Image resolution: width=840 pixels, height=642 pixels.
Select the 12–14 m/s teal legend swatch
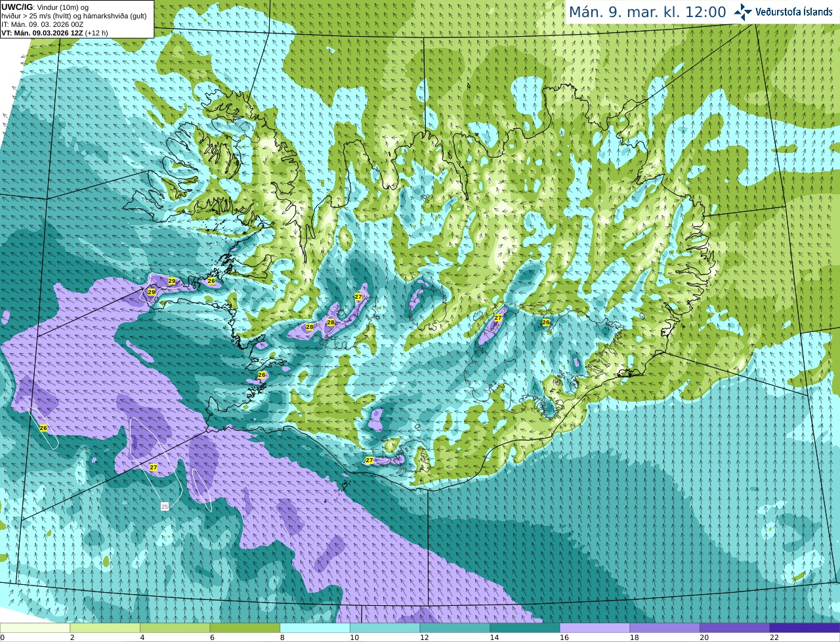(455, 628)
